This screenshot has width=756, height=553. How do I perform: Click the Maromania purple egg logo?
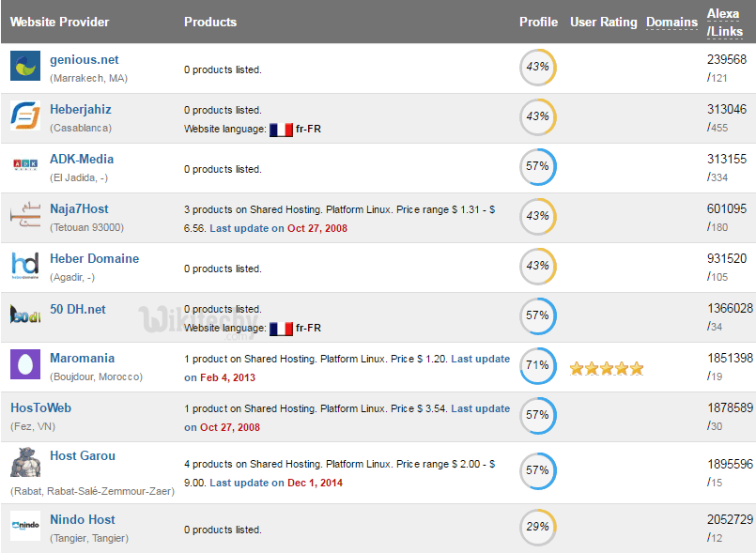pos(25,364)
